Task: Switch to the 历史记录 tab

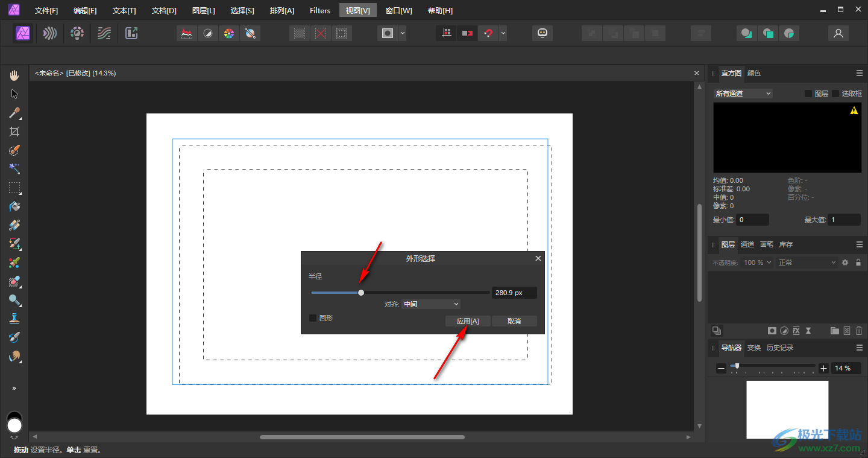Action: 779,348
